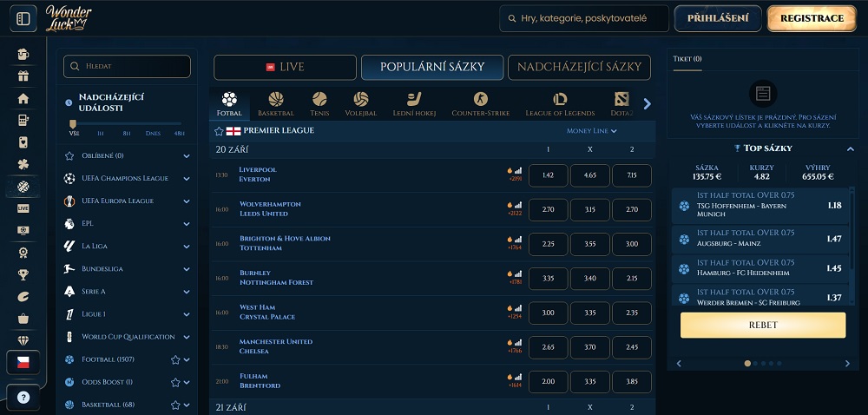Favorite the Premier League star

[220, 131]
